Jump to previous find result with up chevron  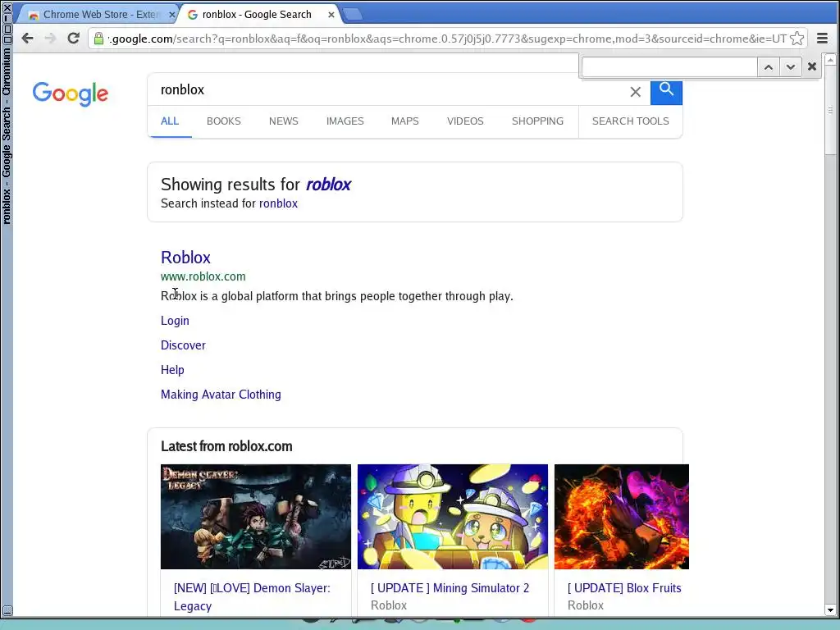tap(768, 67)
